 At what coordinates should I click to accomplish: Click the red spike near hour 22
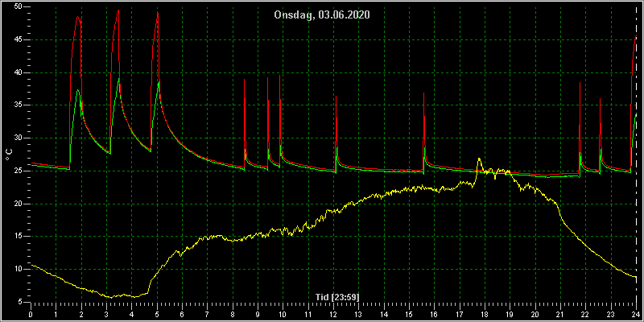tap(580, 84)
